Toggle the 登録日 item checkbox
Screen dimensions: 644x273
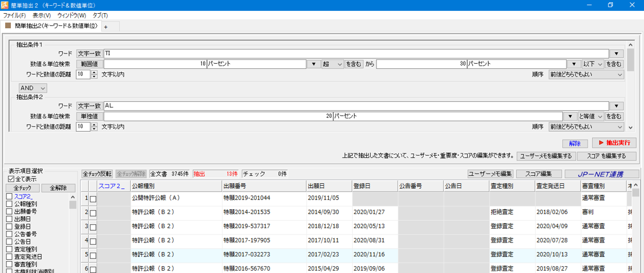(9, 226)
